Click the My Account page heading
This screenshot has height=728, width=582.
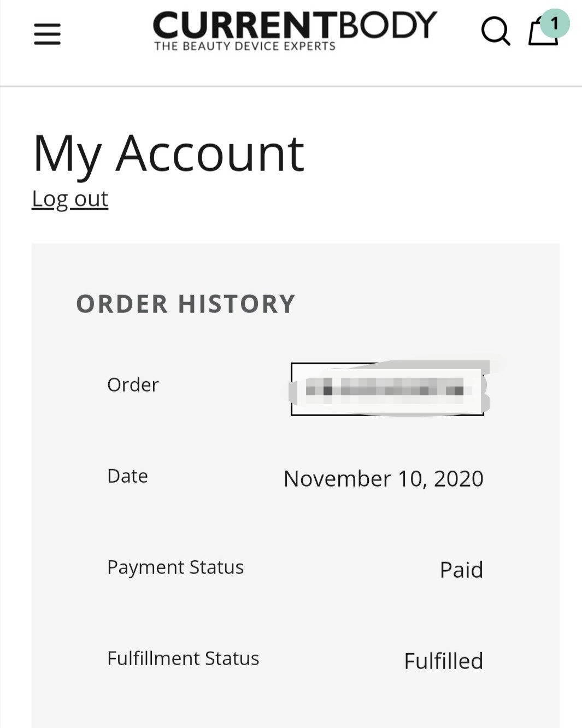[x=168, y=153]
